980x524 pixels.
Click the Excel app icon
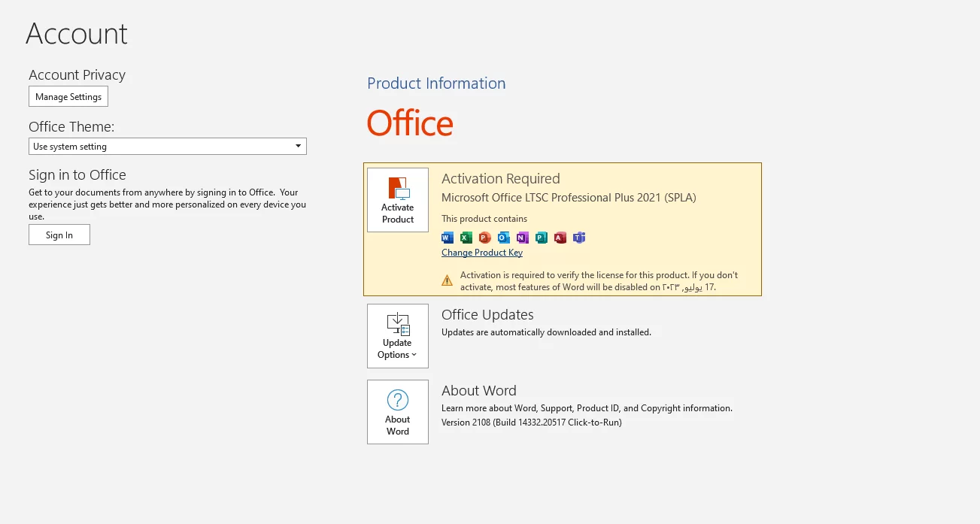(x=466, y=238)
